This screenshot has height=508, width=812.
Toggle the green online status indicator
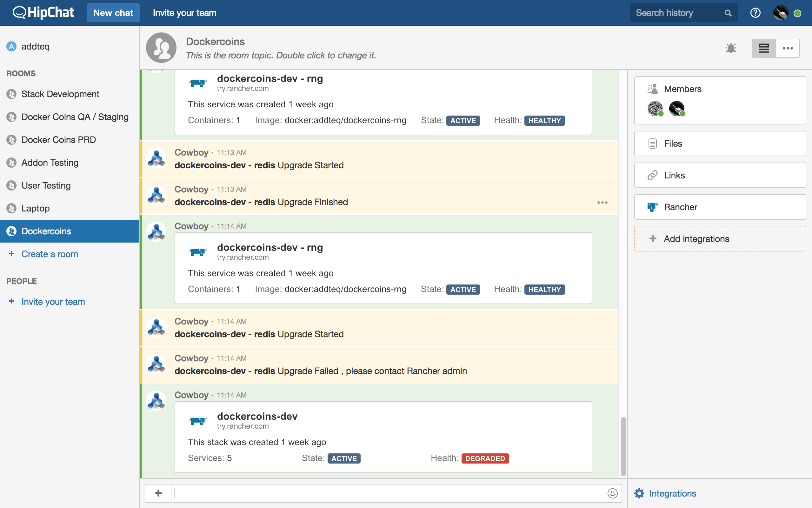click(798, 13)
